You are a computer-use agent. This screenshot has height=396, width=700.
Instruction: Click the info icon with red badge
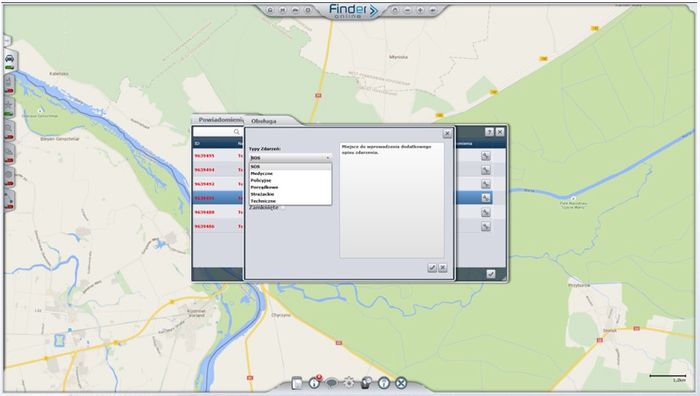314,383
